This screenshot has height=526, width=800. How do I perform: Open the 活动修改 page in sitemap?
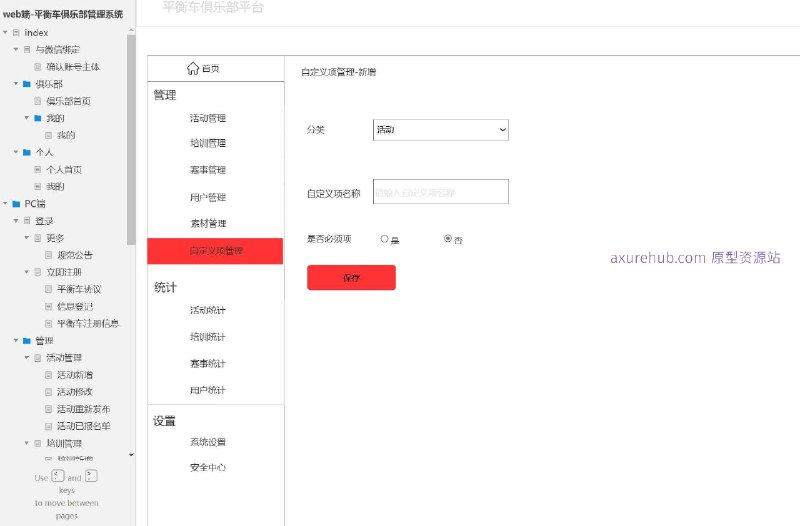point(75,392)
